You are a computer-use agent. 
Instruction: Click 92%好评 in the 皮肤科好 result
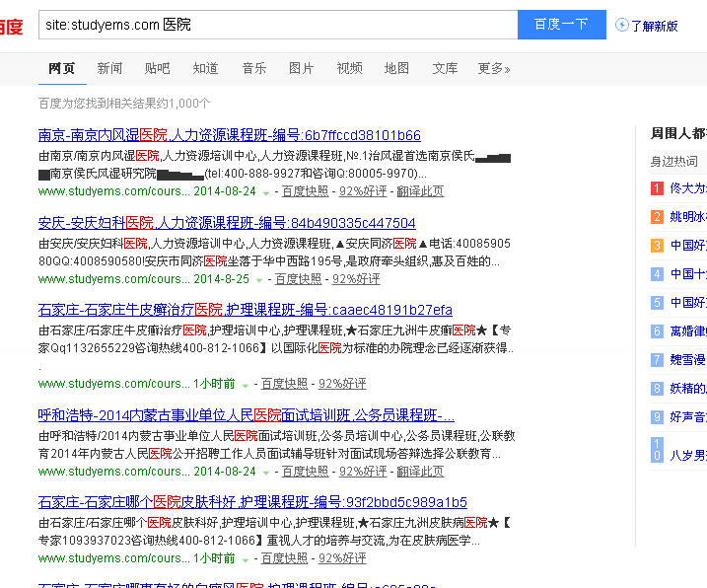(342, 558)
